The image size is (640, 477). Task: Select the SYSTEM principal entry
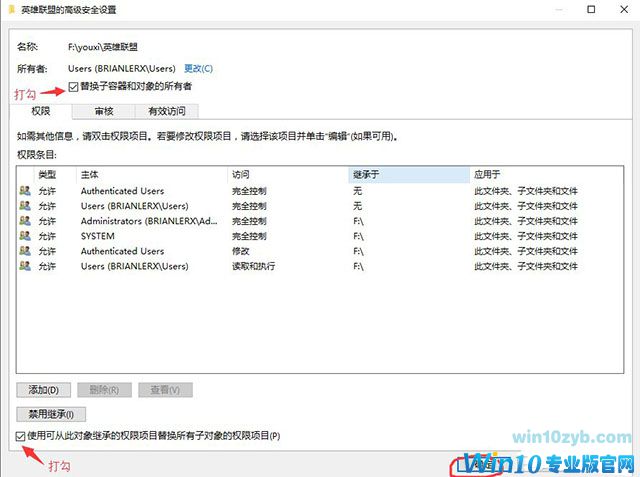(98, 236)
